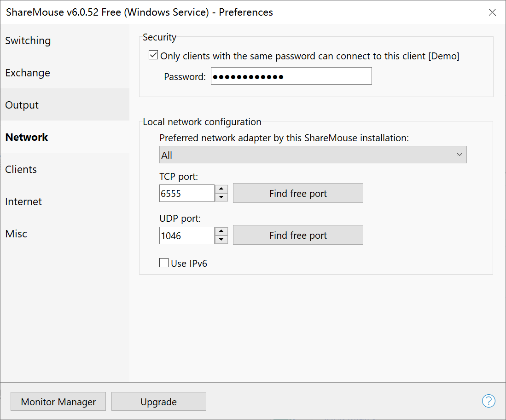This screenshot has width=506, height=420.
Task: Open the Internet settings section
Action: coord(65,202)
